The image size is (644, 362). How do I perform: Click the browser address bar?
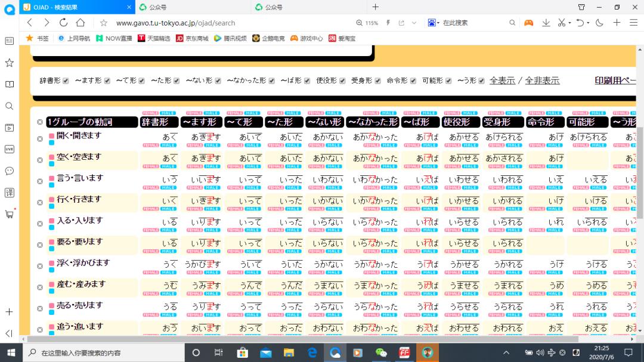239,22
